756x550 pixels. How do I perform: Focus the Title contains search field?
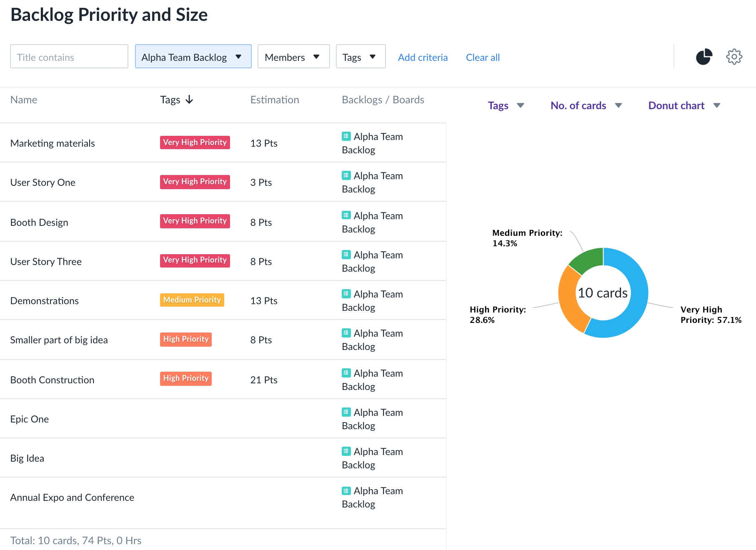coord(69,57)
